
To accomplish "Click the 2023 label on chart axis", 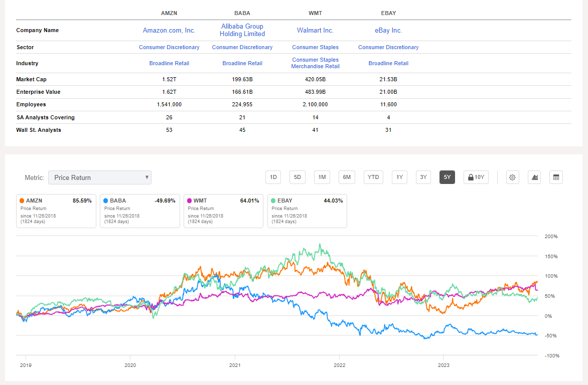I will point(443,365).
